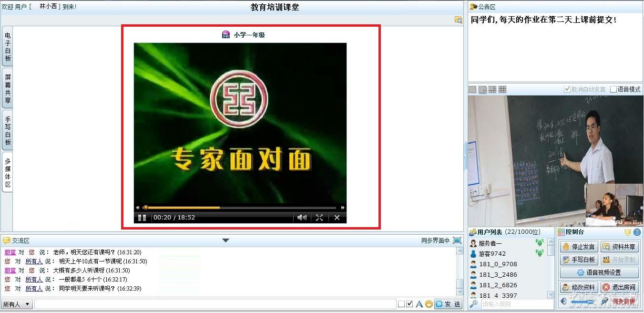Switch to the 屏幕共享 tab
644x313 pixels.
(8, 89)
